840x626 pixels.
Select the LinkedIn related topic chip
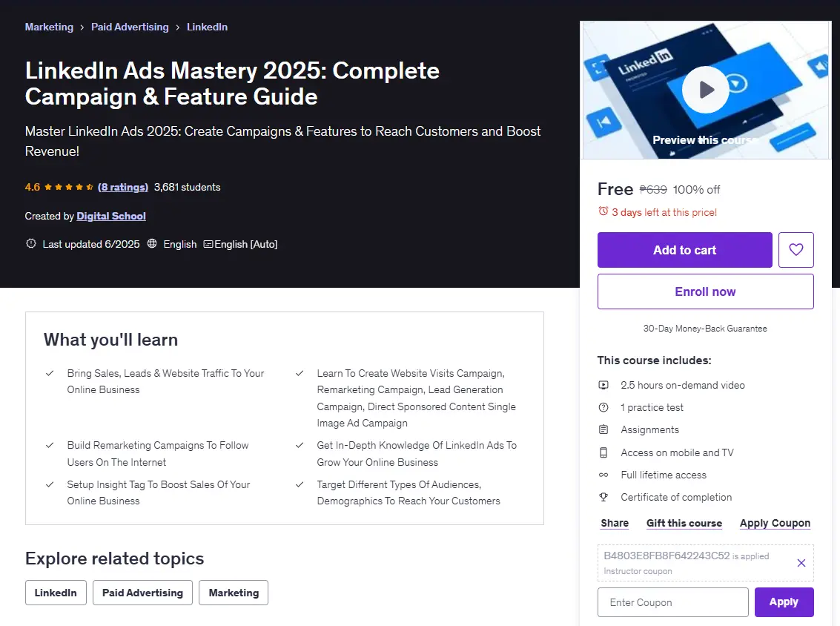[x=56, y=593]
